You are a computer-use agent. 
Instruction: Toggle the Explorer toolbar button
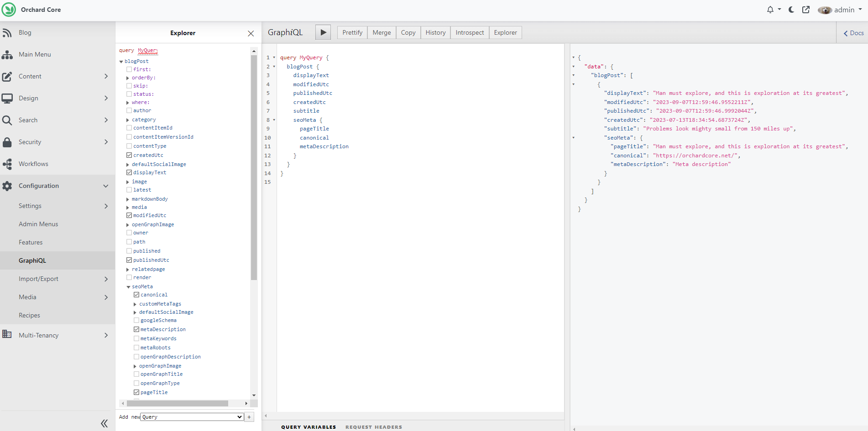point(505,32)
